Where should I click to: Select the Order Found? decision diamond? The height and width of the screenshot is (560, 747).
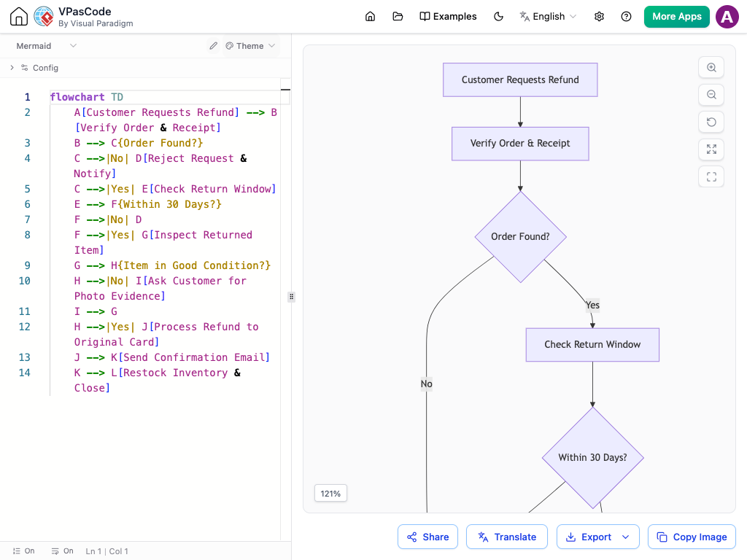coord(520,237)
